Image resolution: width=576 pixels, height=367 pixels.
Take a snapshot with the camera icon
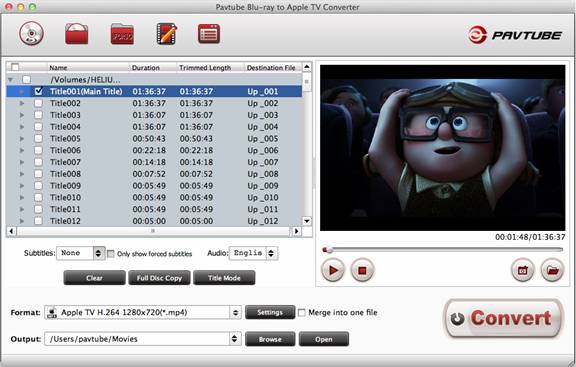(522, 270)
